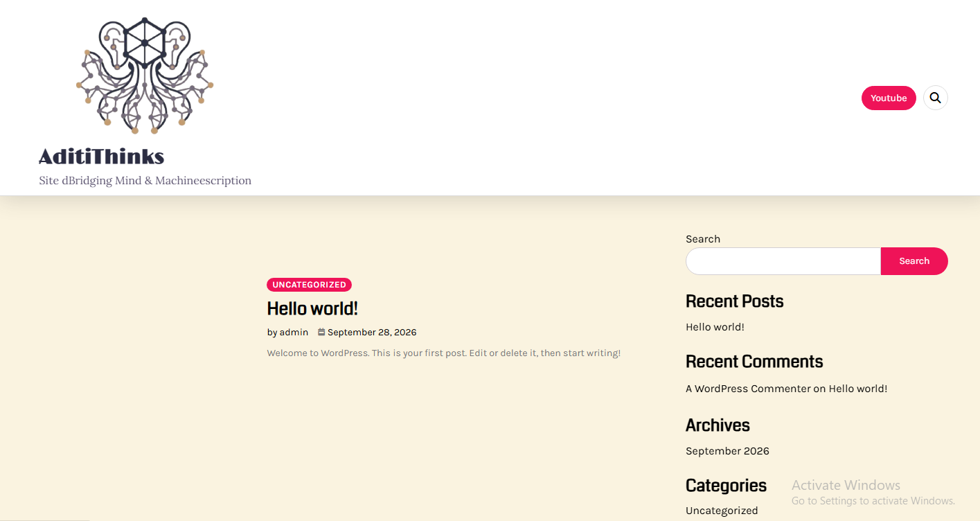Select the UNCATEGORIZED category badge
The width and height of the screenshot is (980, 521).
pyautogui.click(x=309, y=285)
